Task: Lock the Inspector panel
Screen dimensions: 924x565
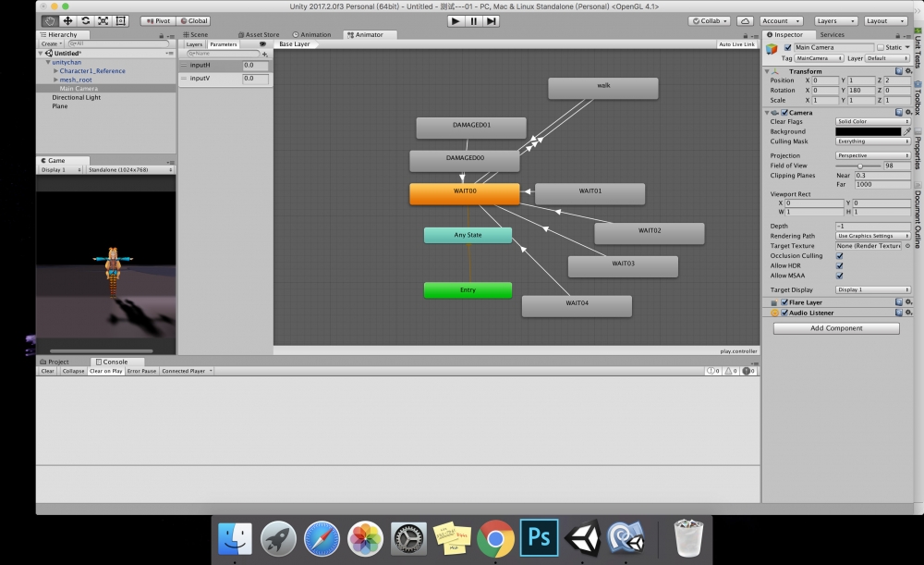Action: (897, 35)
